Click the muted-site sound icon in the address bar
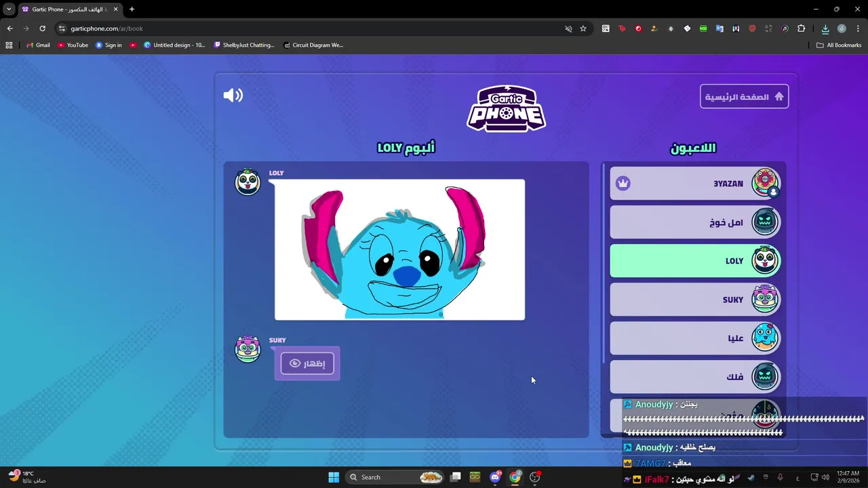This screenshot has height=488, width=868. click(x=568, y=28)
